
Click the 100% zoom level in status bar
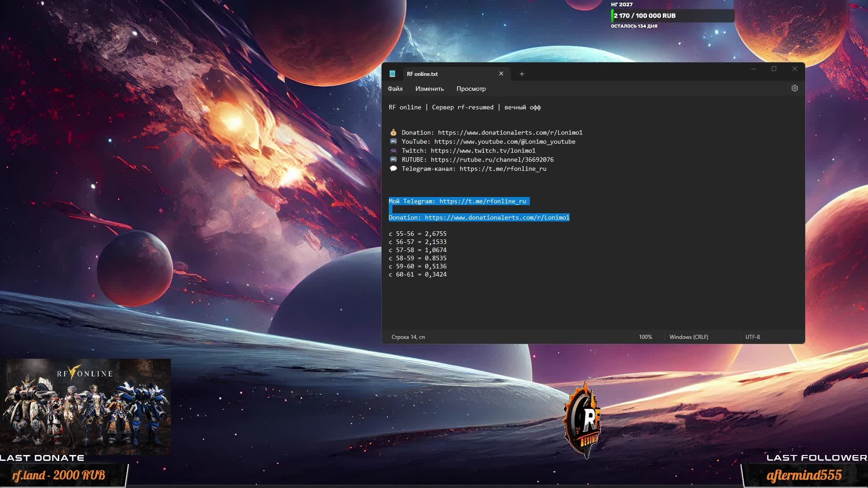(x=645, y=337)
